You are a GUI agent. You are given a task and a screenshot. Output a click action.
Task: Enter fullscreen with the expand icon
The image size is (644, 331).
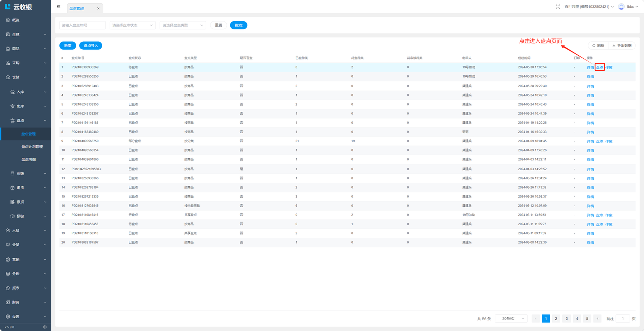pyautogui.click(x=558, y=7)
